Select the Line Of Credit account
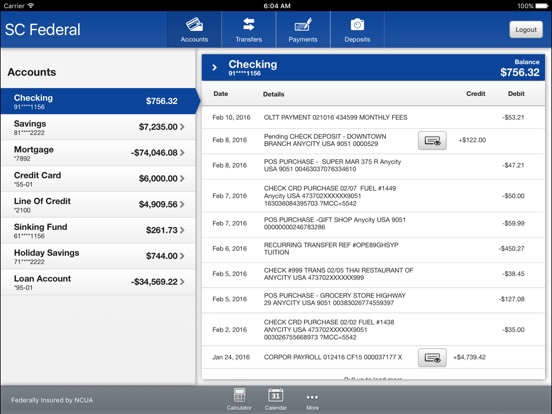 (x=98, y=205)
